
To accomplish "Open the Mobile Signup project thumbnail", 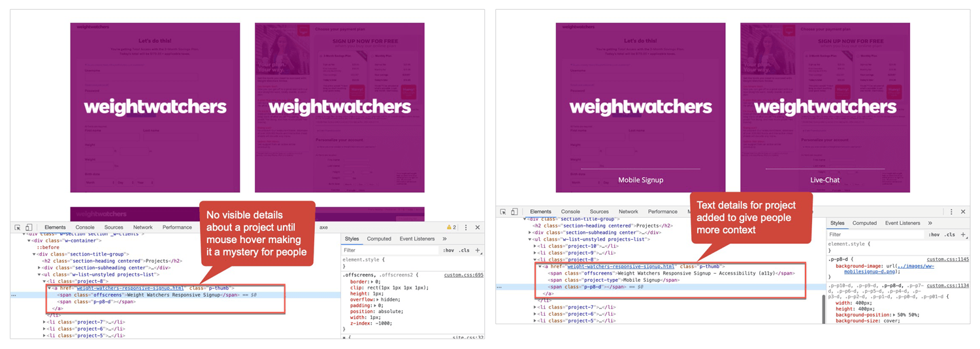I will [640, 108].
